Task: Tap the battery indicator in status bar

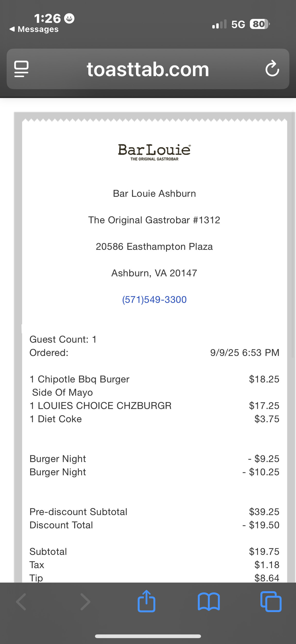Action: click(x=260, y=24)
